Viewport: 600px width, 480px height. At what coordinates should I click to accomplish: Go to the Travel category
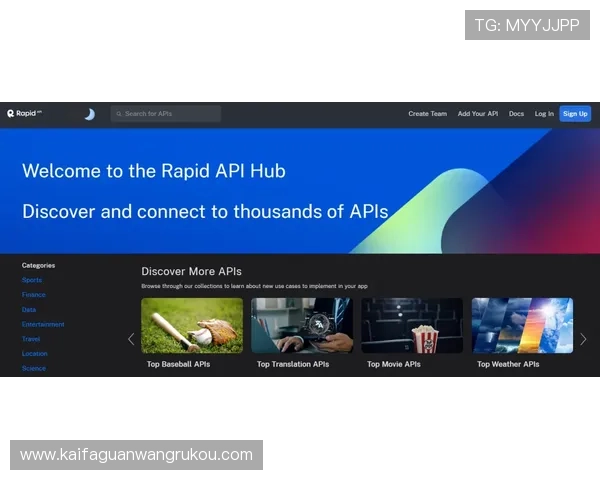(31, 339)
